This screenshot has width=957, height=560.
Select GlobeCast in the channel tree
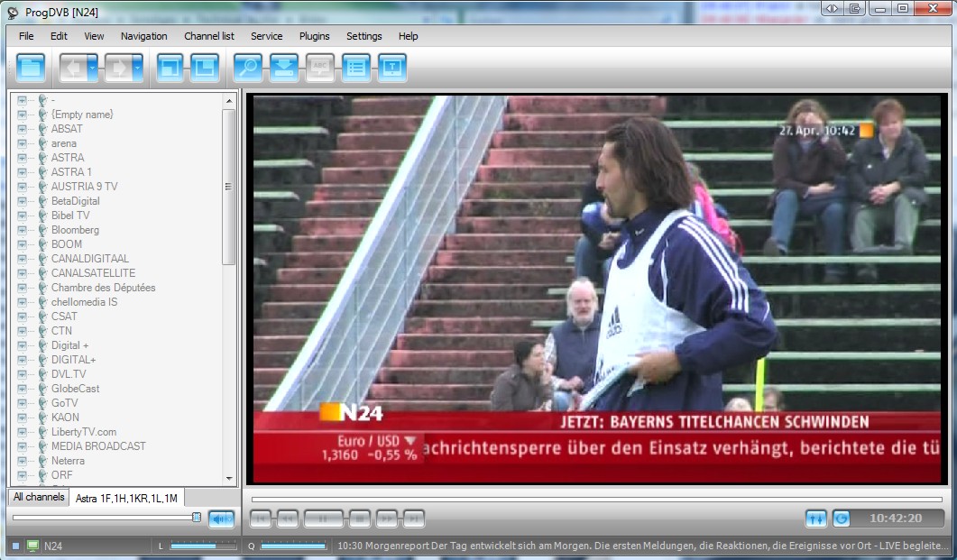click(75, 389)
